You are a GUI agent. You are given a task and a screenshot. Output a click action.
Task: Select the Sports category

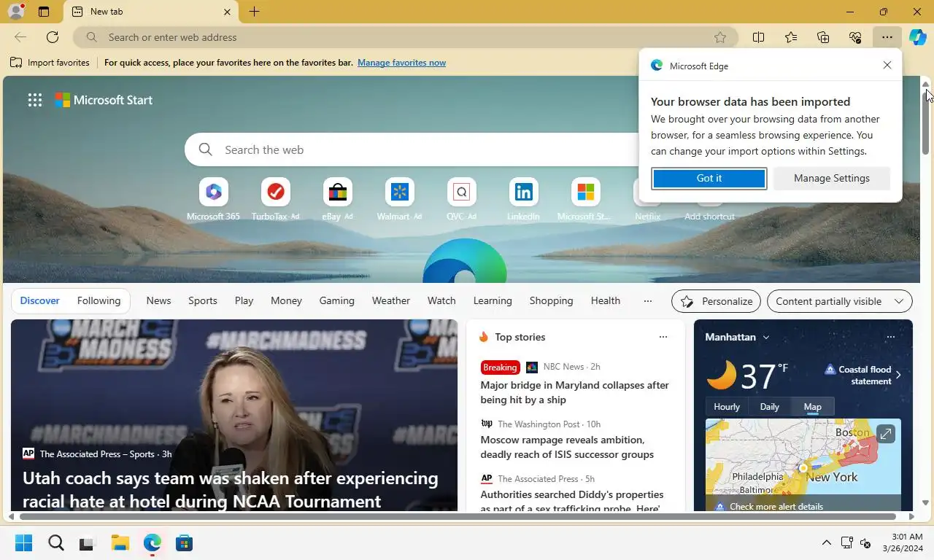click(203, 300)
